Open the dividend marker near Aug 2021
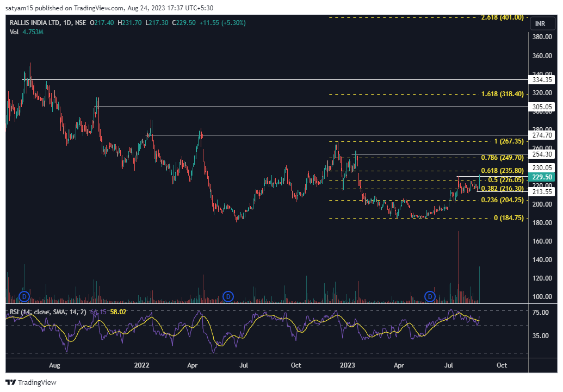563x392 pixels. click(24, 296)
